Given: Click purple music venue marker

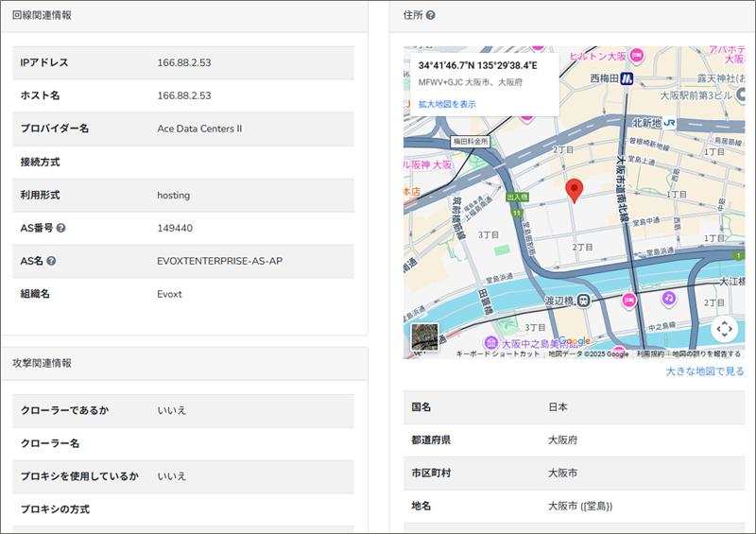Looking at the screenshot, I should (668, 298).
